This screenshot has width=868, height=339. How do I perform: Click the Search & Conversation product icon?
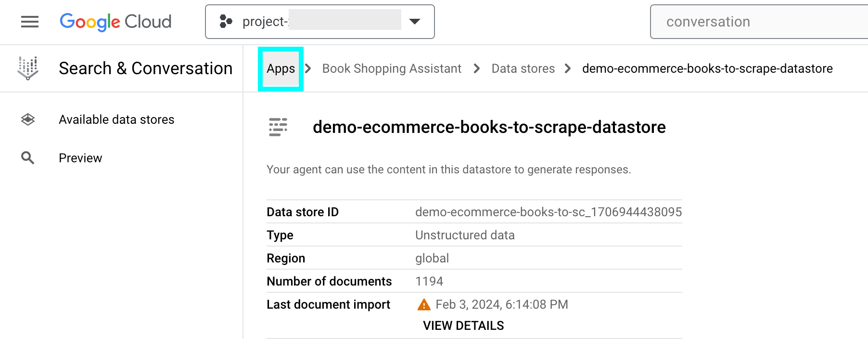coord(28,68)
